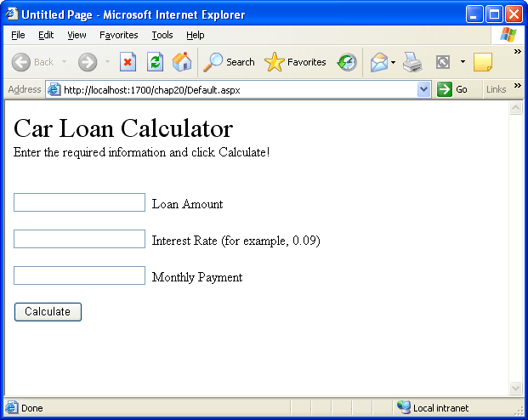Click the vertical scrollbar down arrow
Screen dimensions: 528x420
[x=515, y=388]
